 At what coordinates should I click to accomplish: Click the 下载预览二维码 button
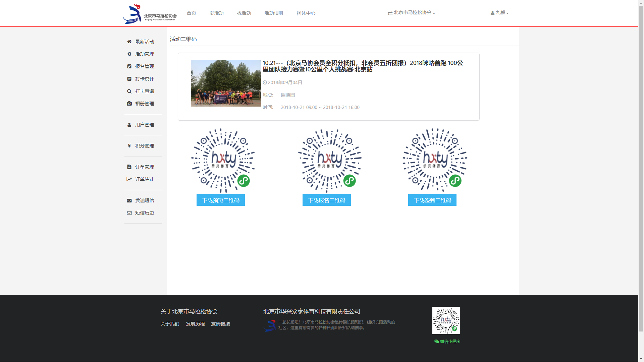pyautogui.click(x=221, y=200)
